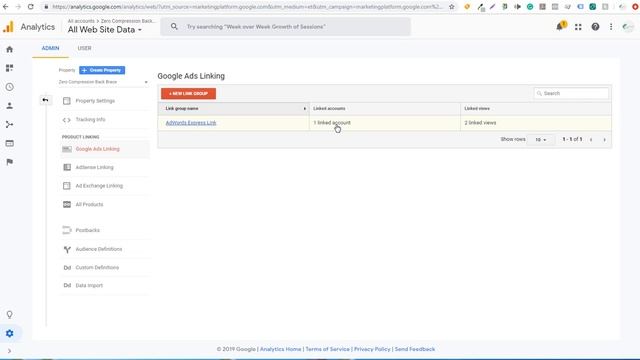Open Terms of Service link
The width and height of the screenshot is (640, 360).
[327, 349]
